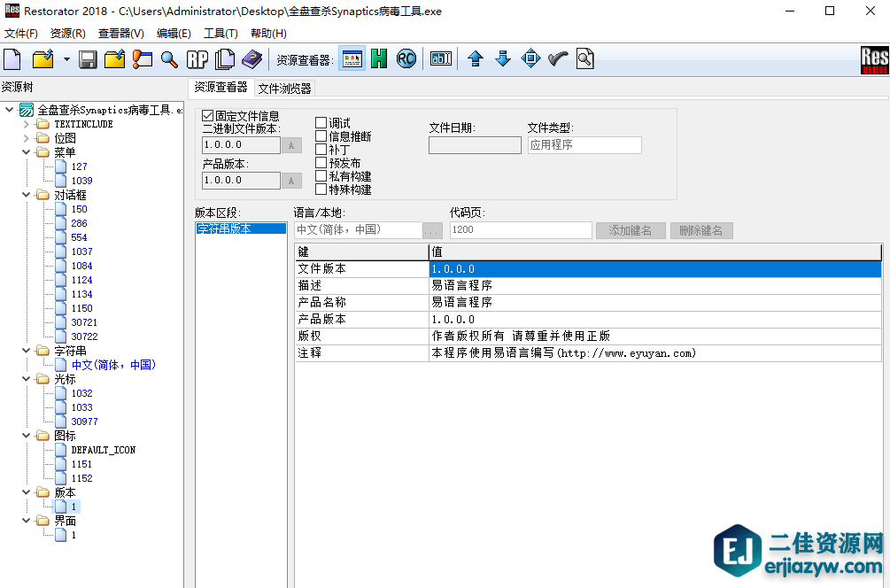Screen dimensions: 890x588
Task: Enable the 预发布 checkbox
Action: point(321,162)
